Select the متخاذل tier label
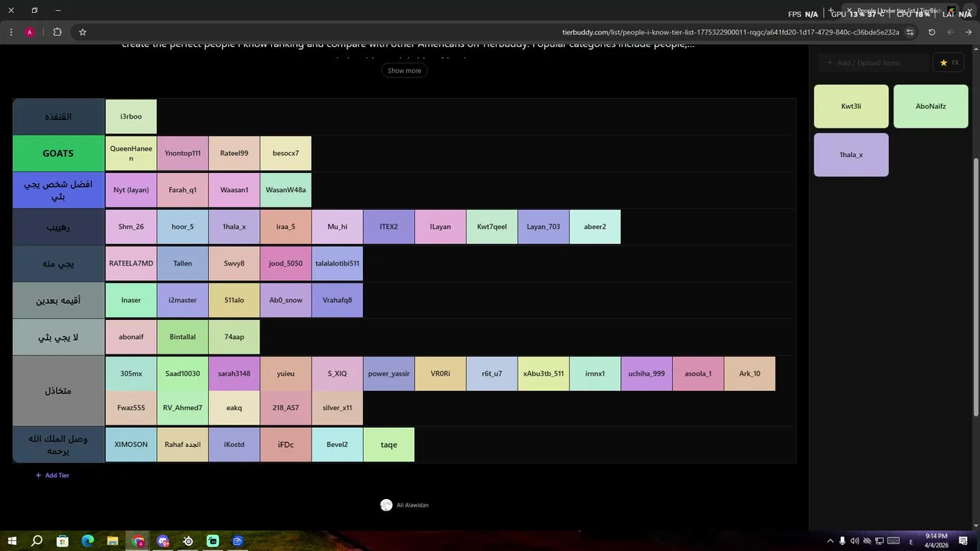The image size is (980, 551). point(58,390)
